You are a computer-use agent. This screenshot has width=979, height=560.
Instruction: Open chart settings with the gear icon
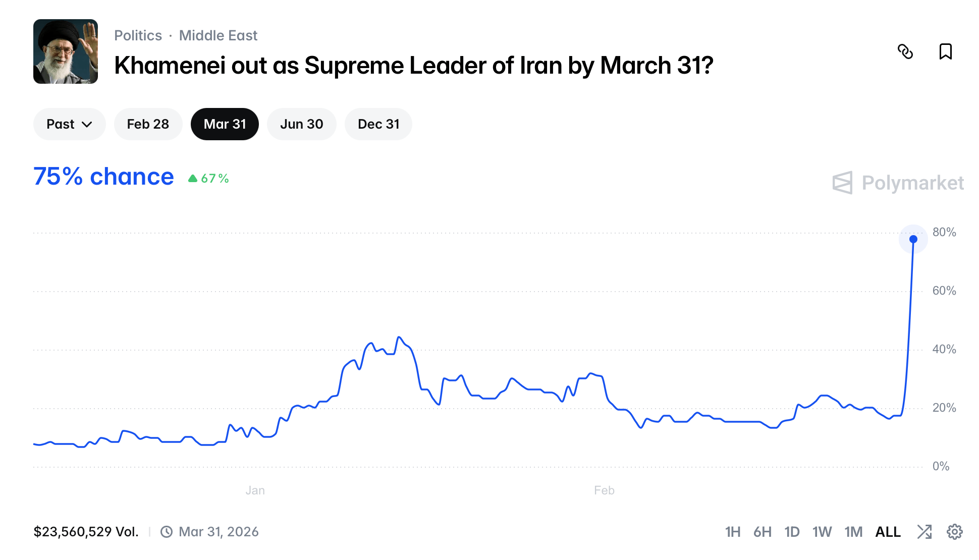pos(955,531)
